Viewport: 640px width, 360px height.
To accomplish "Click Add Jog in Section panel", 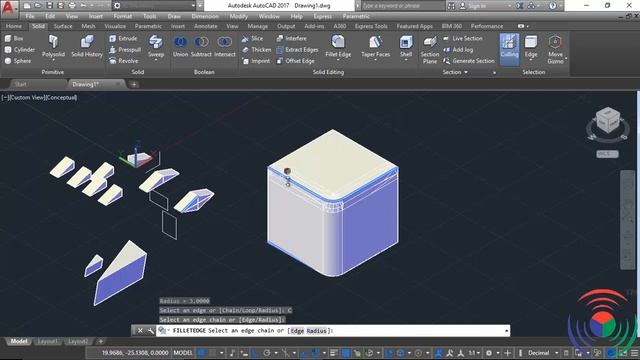I will pyautogui.click(x=458, y=50).
